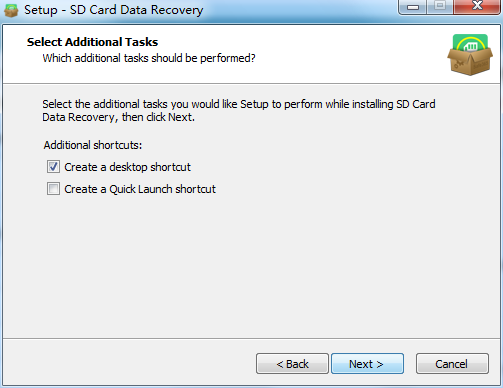Click the SD Card Data Recovery box logo
Image resolution: width=503 pixels, height=388 pixels.
(470, 55)
